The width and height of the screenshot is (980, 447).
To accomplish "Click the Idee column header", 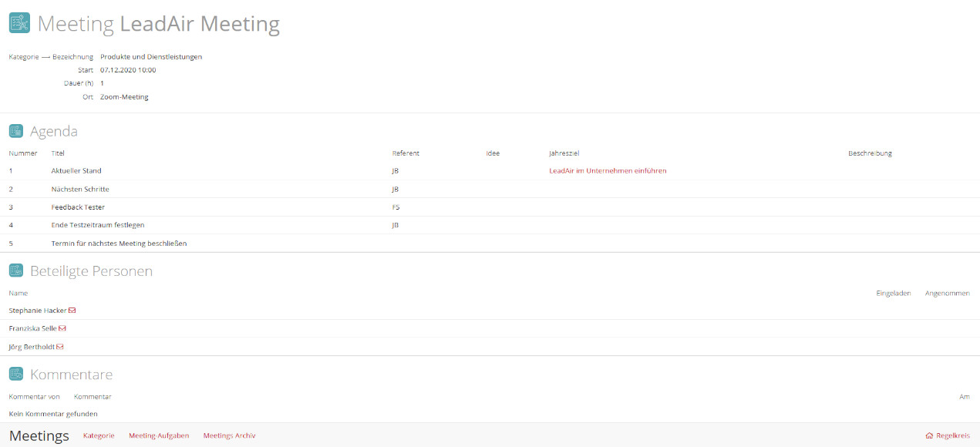I will click(493, 153).
